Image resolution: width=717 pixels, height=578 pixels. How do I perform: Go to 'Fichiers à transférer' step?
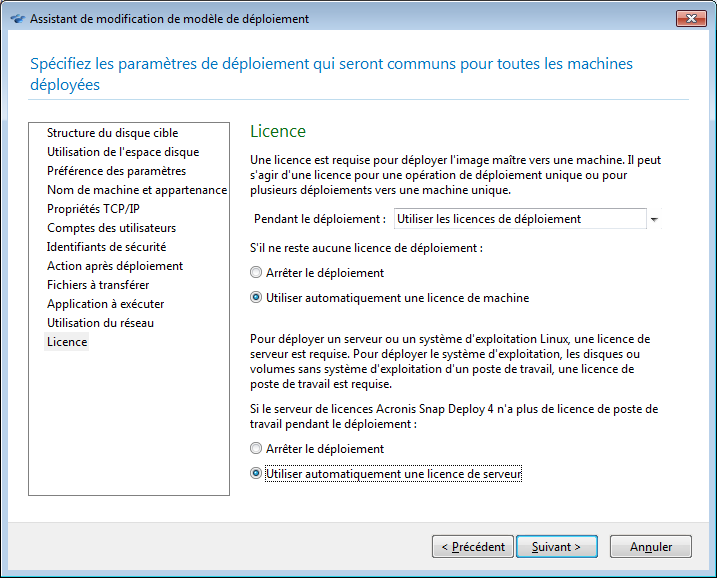98,285
